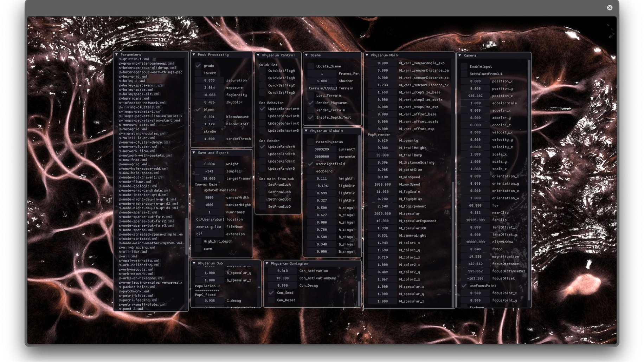Check the save option in Save and Export
Image resolution: width=644 pixels, height=362 pixels.
click(x=198, y=249)
